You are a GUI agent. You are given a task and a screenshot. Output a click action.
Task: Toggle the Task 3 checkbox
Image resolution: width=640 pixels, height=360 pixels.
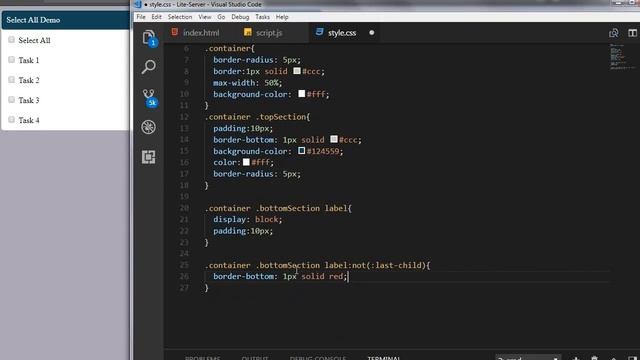pyautogui.click(x=11, y=100)
